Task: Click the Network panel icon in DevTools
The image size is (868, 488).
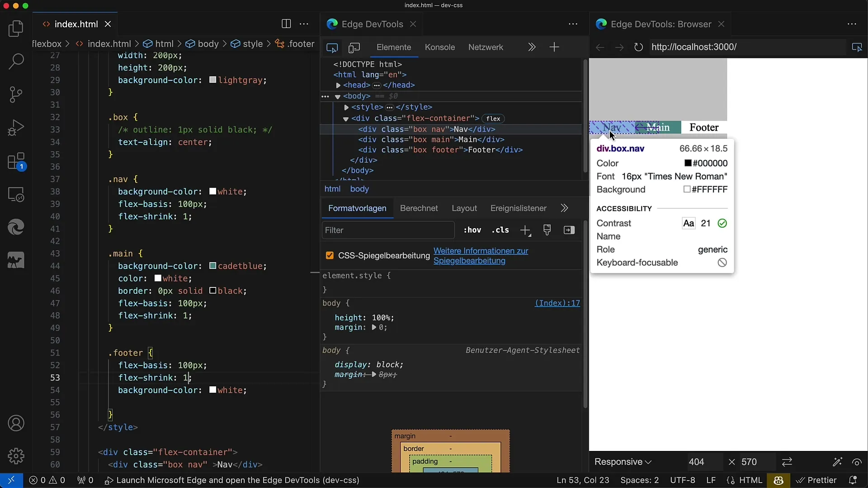Action: coord(486,47)
